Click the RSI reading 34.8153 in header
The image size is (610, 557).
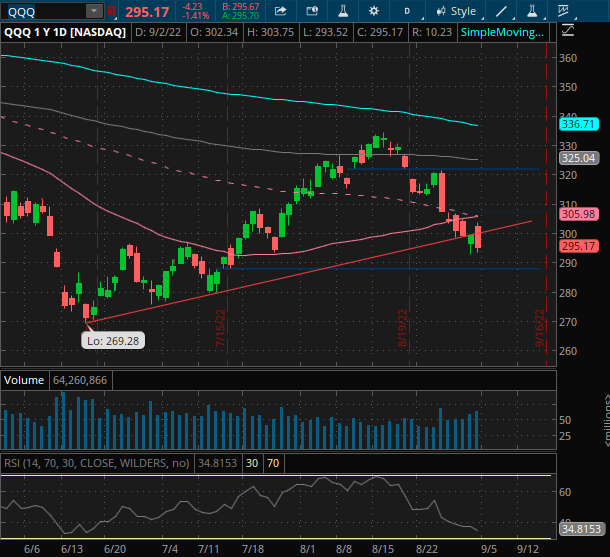tap(217, 463)
